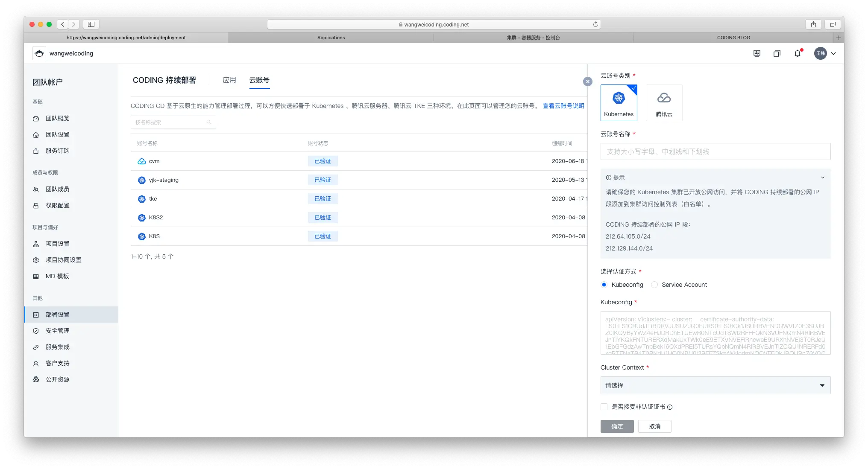
Task: Open 安全管理 in the sidebar
Action: 58,331
